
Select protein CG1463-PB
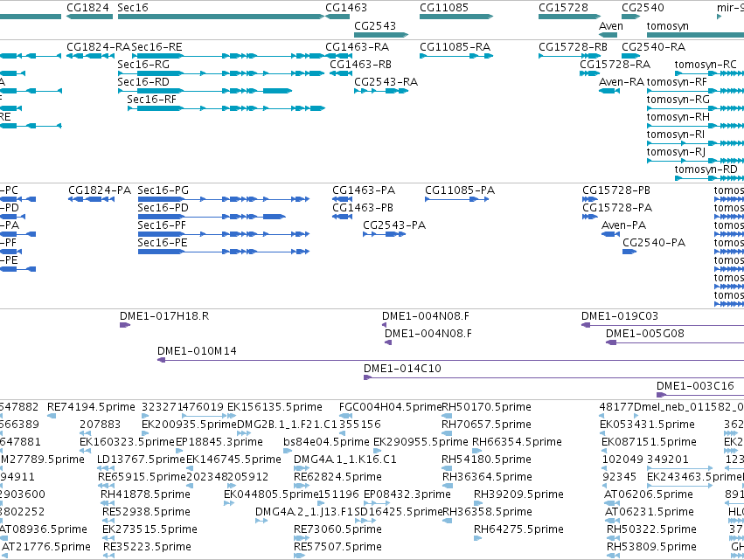342,217
